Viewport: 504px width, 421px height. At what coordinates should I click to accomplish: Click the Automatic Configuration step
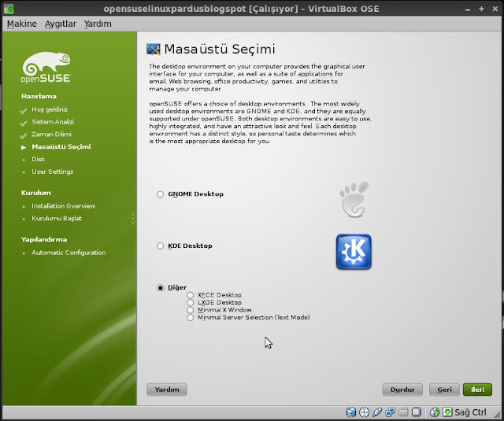click(69, 253)
